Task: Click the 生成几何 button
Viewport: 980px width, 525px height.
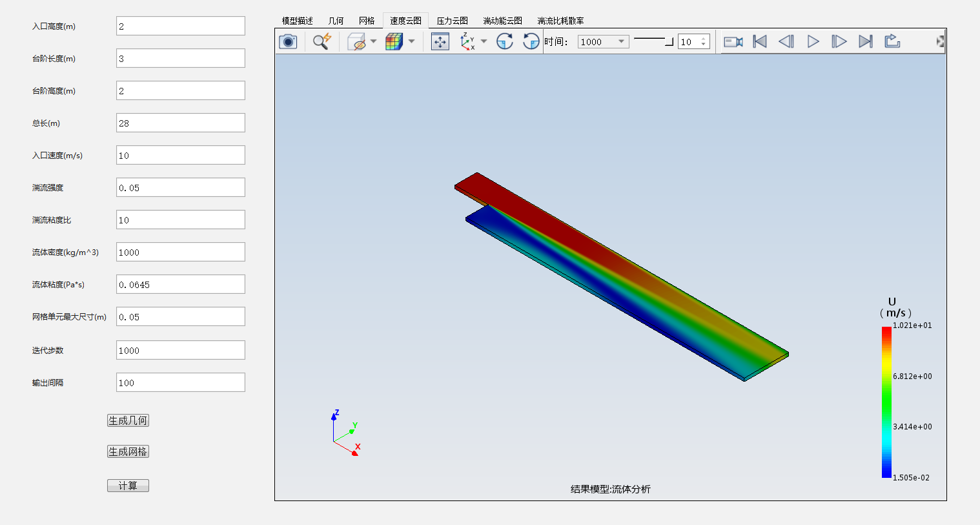Action: pyautogui.click(x=128, y=420)
